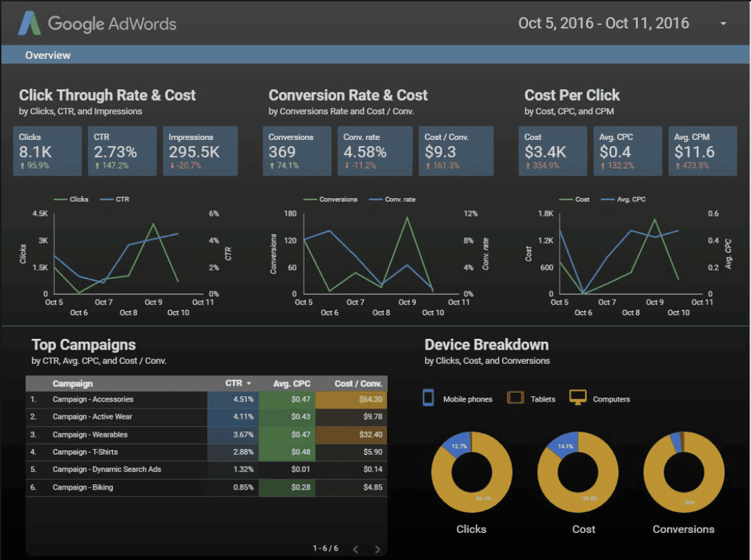Click the 4.51% CTR cell
Viewport: 751px width, 560px height.
233,399
